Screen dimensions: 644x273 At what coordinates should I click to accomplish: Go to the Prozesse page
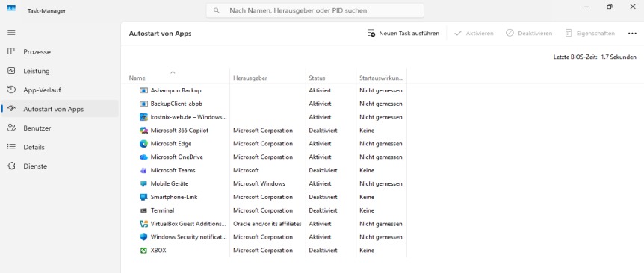(60, 51)
